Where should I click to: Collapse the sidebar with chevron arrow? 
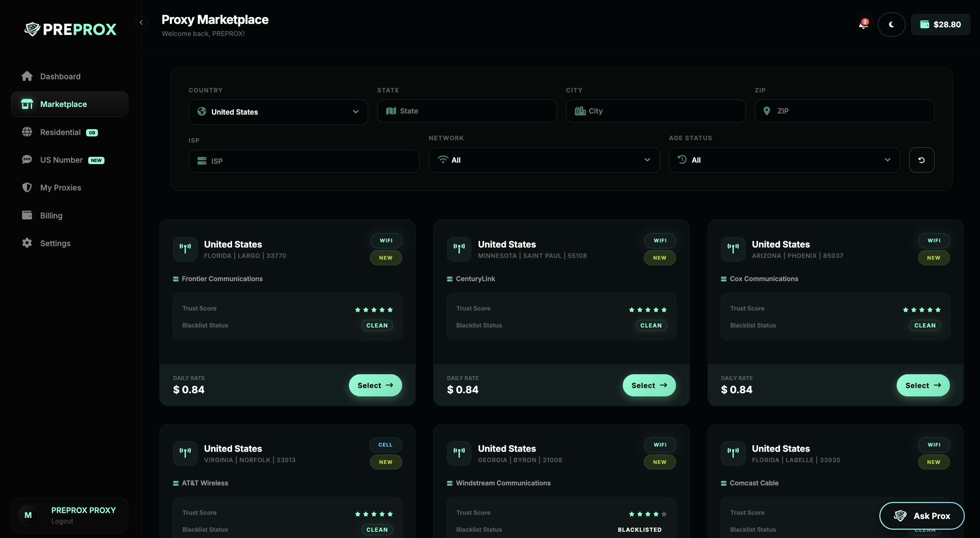point(141,23)
